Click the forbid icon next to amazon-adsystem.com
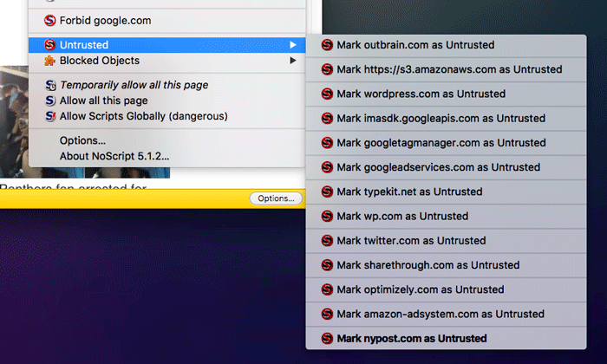607x364 pixels. tap(327, 314)
